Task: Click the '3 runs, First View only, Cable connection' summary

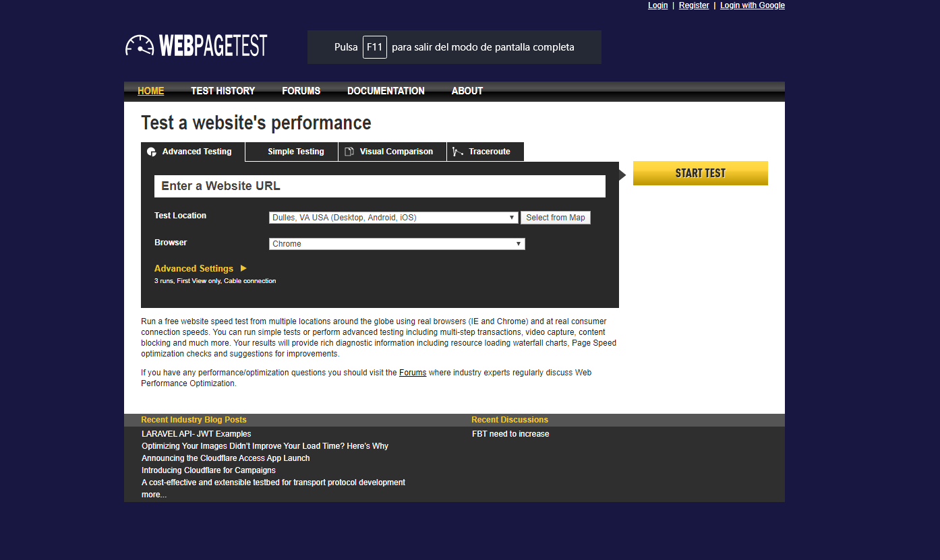Action: coord(215,281)
